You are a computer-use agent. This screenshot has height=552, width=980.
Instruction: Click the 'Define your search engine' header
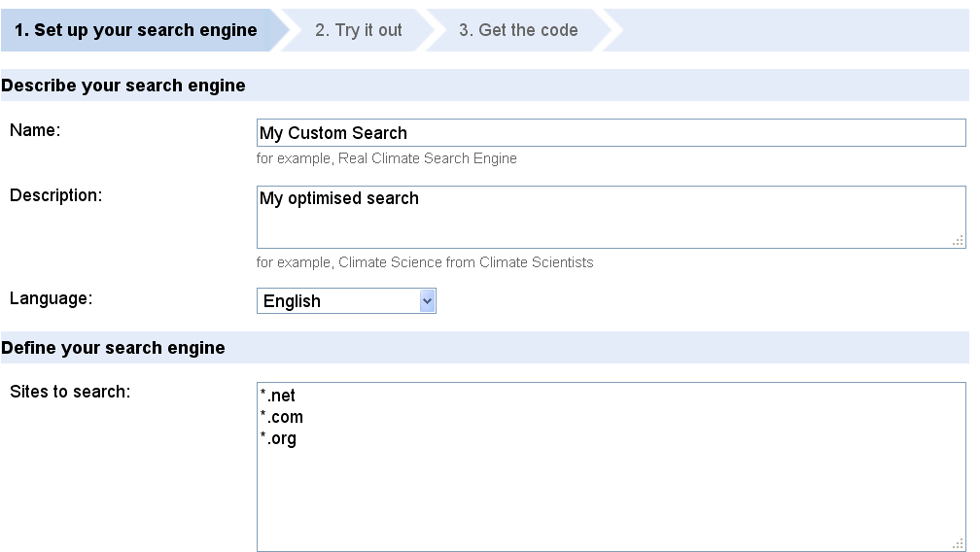[113, 348]
